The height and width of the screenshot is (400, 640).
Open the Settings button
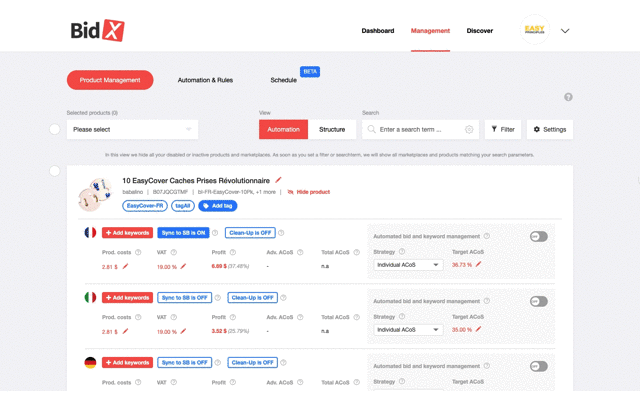(550, 129)
